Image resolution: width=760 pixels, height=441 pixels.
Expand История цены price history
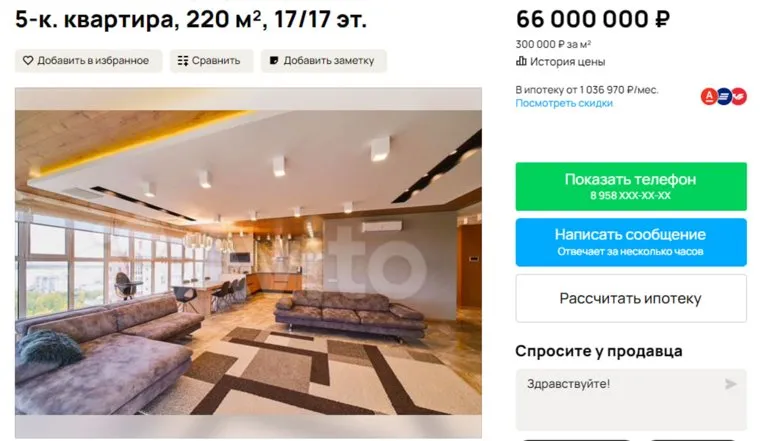pyautogui.click(x=561, y=62)
